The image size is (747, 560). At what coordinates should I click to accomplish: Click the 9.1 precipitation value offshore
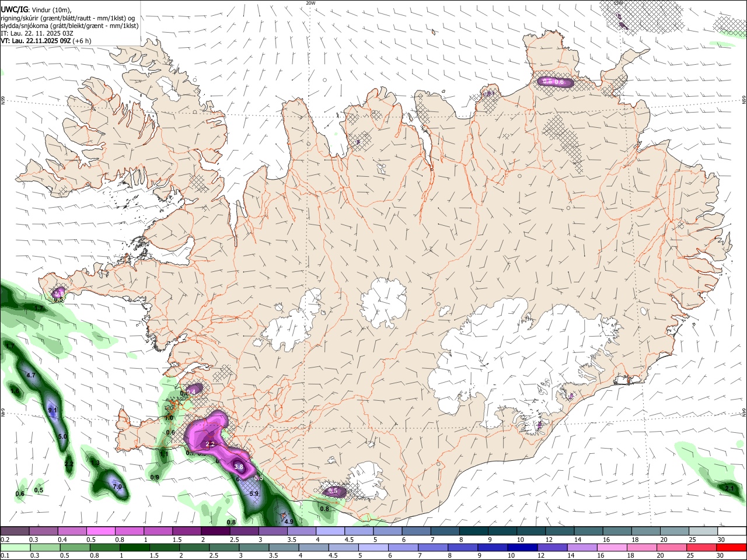pyautogui.click(x=53, y=411)
